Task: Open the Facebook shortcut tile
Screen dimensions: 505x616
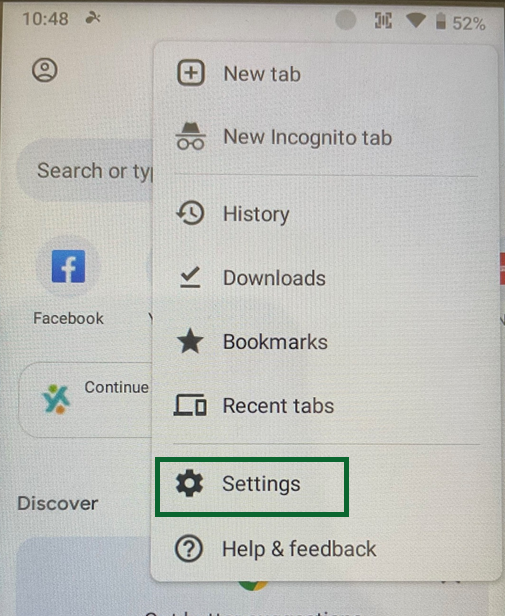Action: 68,282
